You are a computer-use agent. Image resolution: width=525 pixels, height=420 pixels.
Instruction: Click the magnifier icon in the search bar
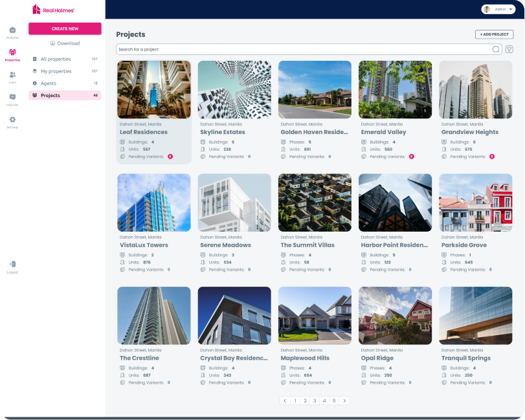point(495,49)
